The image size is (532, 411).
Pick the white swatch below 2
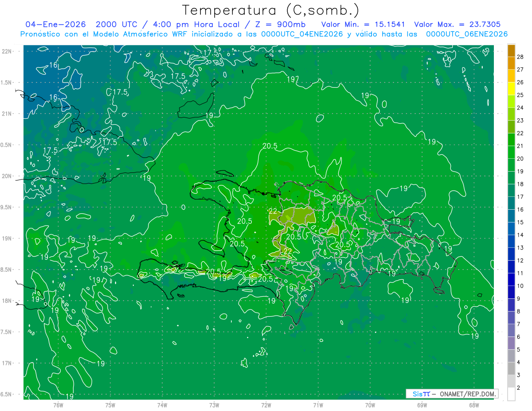[512, 394]
